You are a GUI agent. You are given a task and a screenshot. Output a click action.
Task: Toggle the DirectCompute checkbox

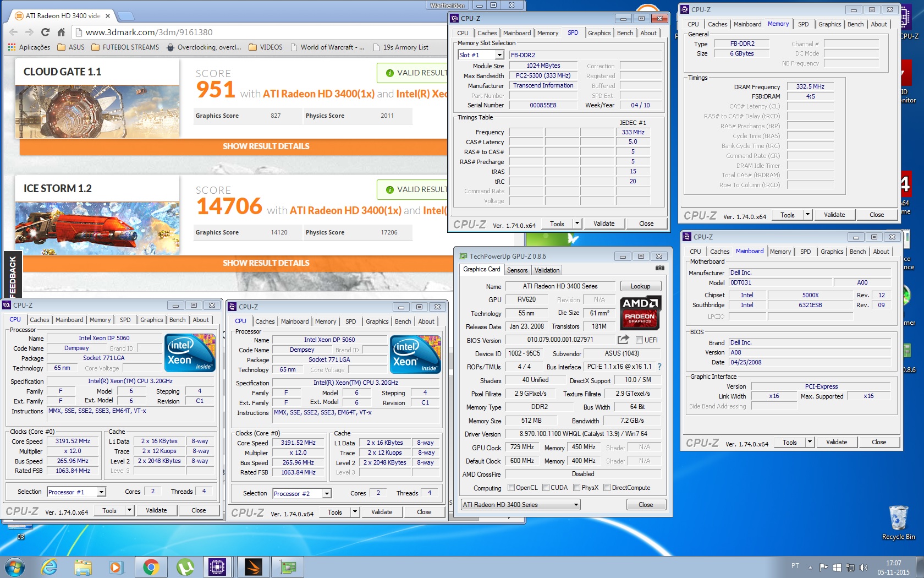point(607,488)
